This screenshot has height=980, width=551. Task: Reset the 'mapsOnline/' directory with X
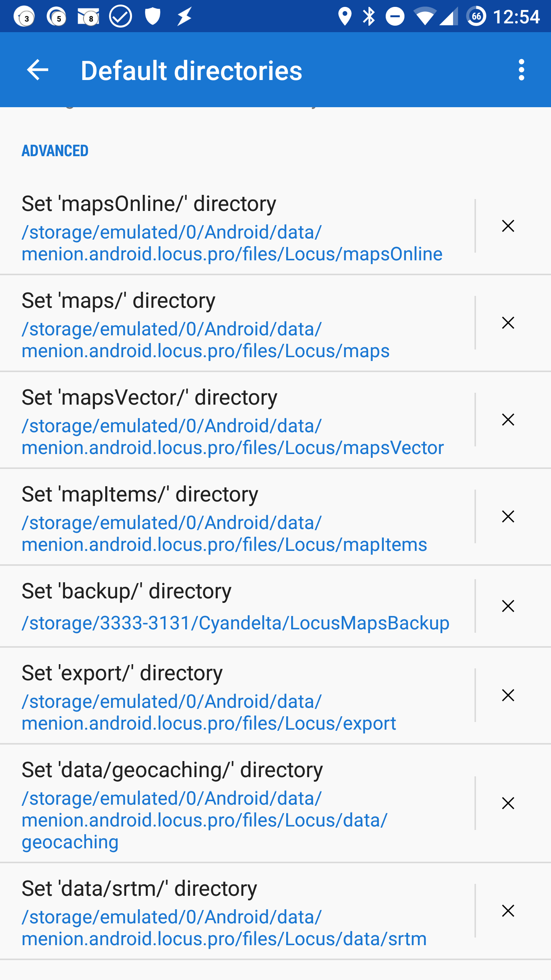pos(508,226)
